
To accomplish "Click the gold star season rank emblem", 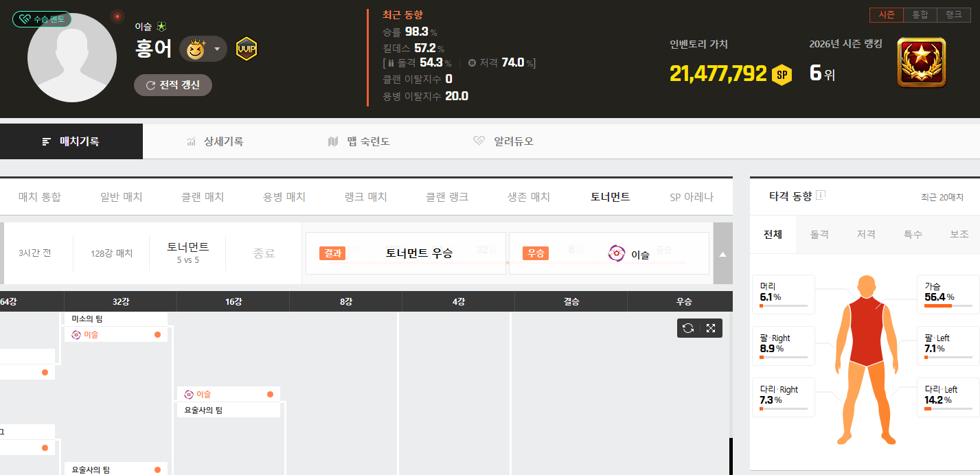I will [x=921, y=62].
